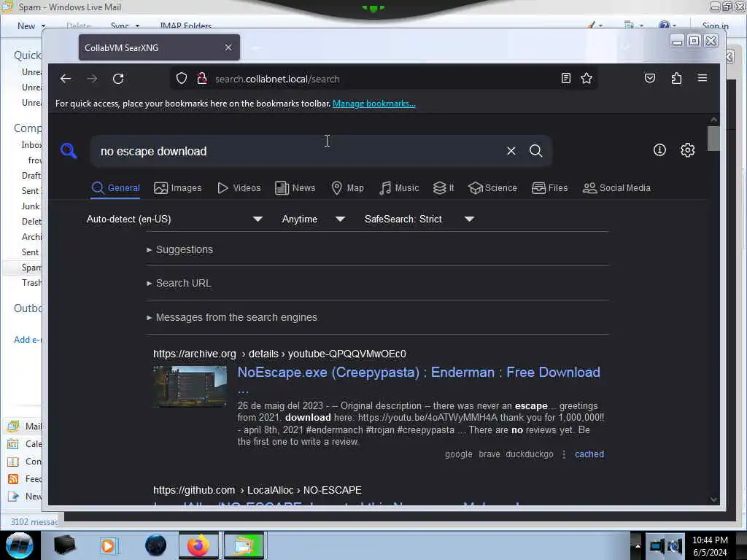The image size is (747, 560).
Task: Switch to Windows Live Mail taskbar button
Action: [244, 545]
